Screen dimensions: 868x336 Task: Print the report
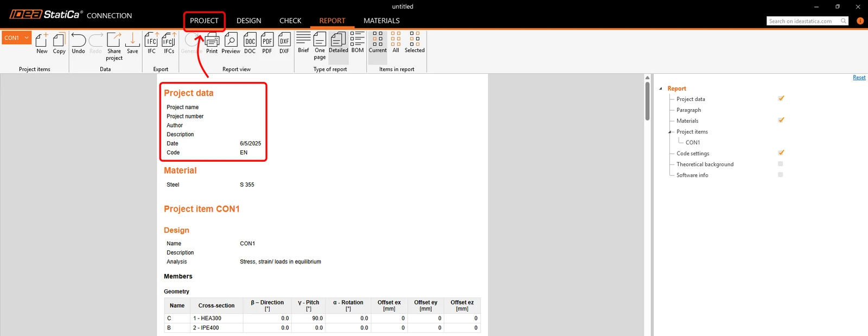(212, 43)
